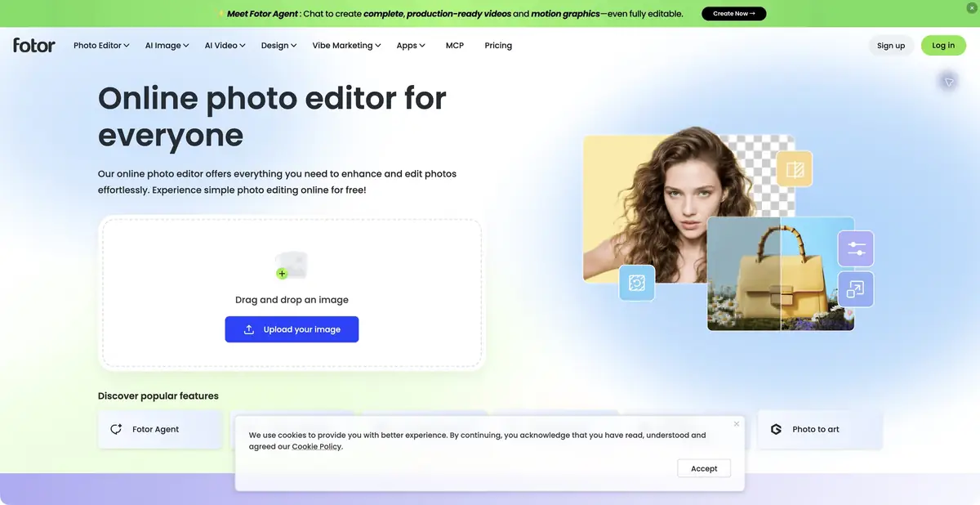The height and width of the screenshot is (505, 980).
Task: Click the yellow handbag photo
Action: (x=781, y=274)
